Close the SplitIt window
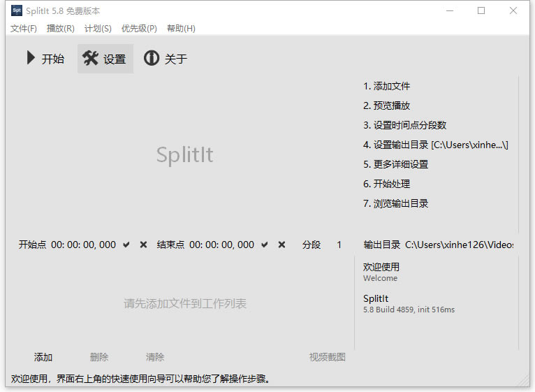535x392 pixels. [513, 10]
